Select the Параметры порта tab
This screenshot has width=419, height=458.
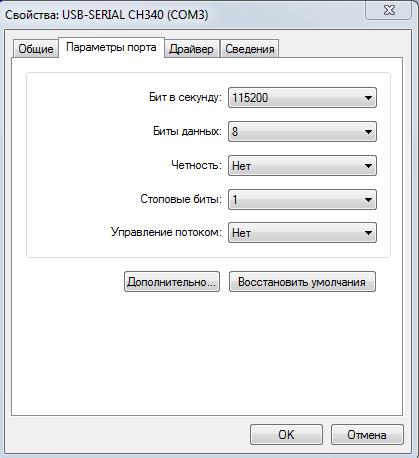point(111,47)
